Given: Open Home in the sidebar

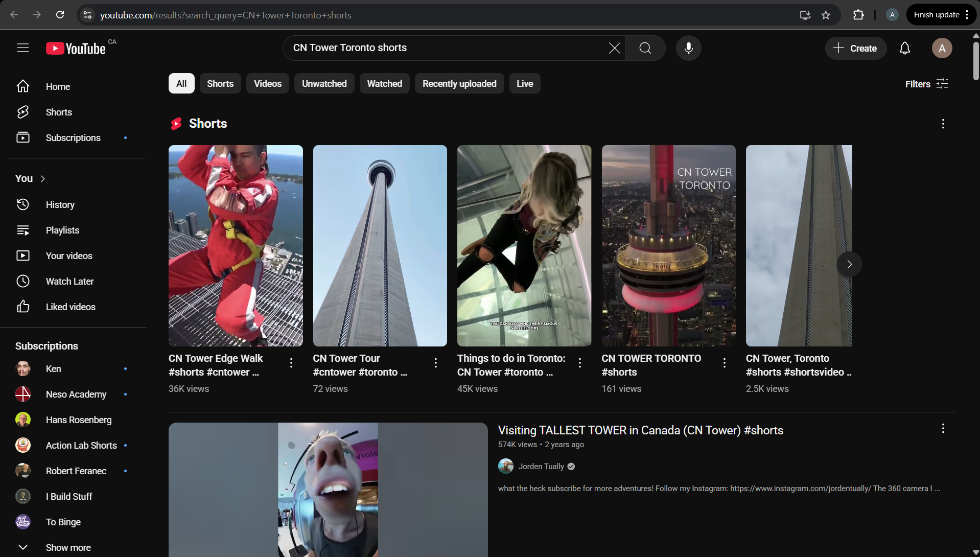Looking at the screenshot, I should [77, 86].
